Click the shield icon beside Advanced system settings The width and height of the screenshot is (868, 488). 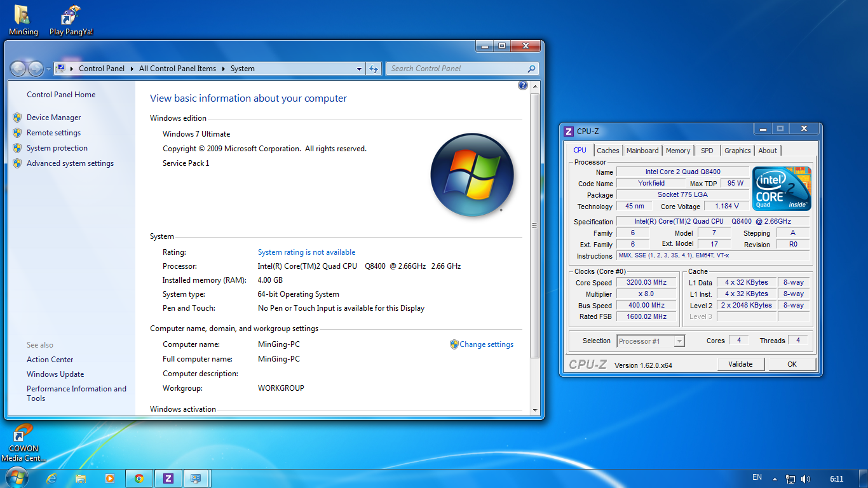[17, 163]
